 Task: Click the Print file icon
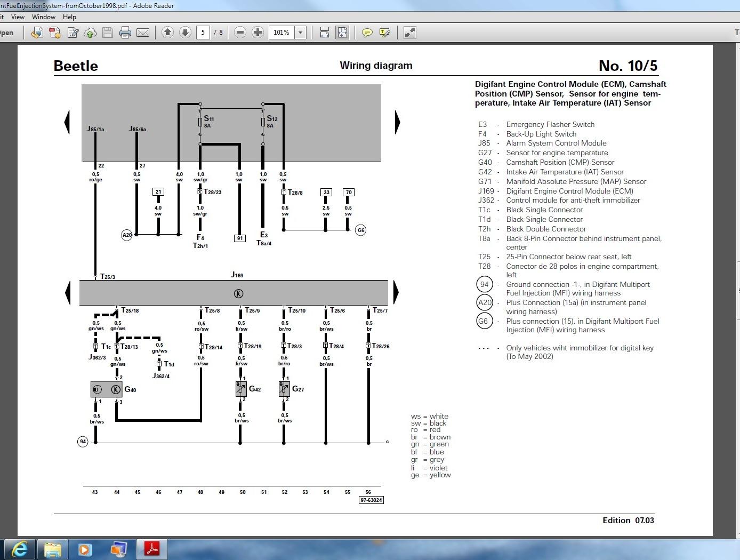[125, 33]
